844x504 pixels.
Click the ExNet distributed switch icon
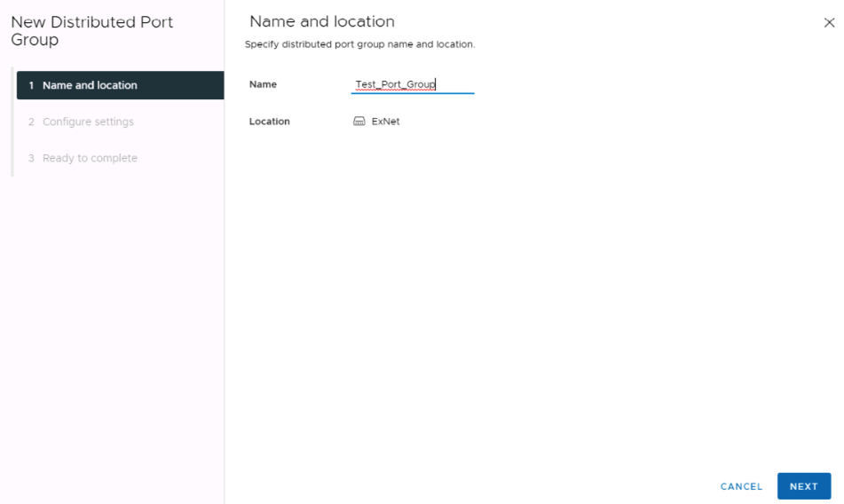point(359,122)
